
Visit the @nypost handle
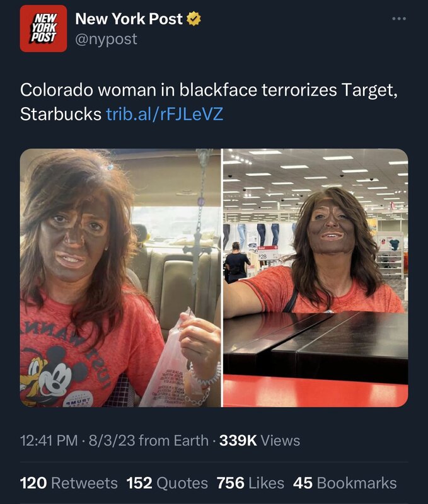106,39
